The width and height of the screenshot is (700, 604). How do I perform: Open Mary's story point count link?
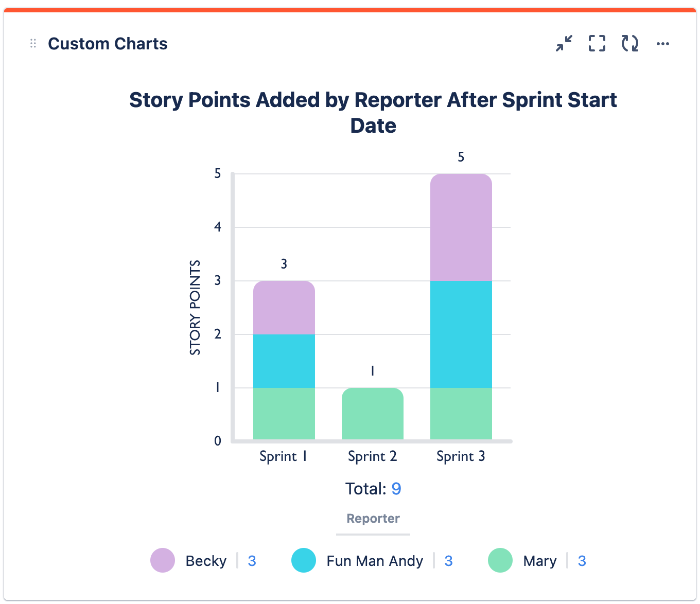[x=582, y=561]
